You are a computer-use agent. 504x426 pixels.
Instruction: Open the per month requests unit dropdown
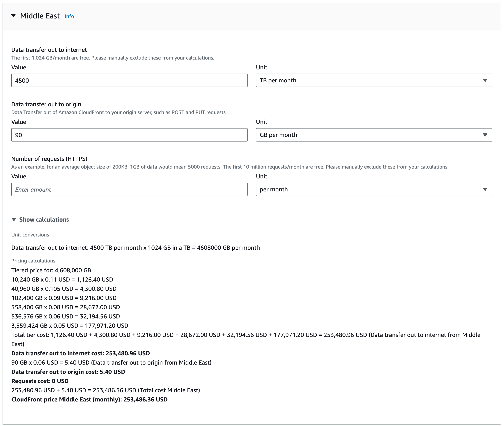[x=374, y=190]
